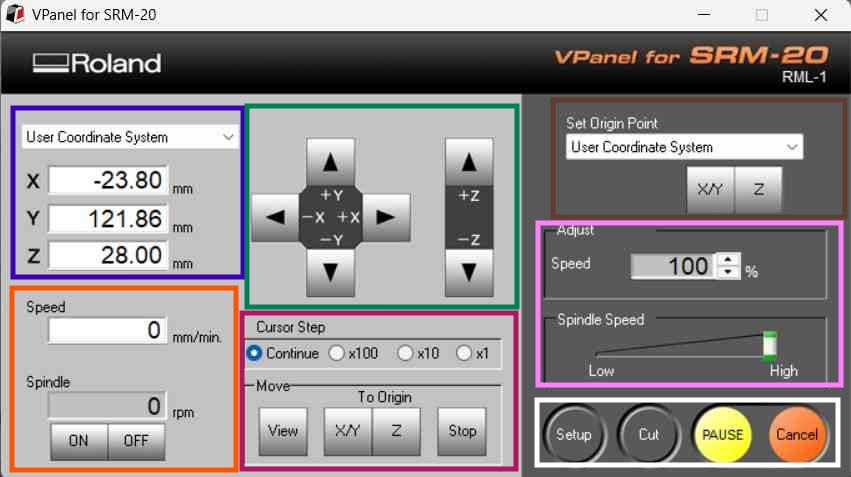This screenshot has width=851, height=477.
Task: Click the Cut button
Action: click(x=649, y=435)
